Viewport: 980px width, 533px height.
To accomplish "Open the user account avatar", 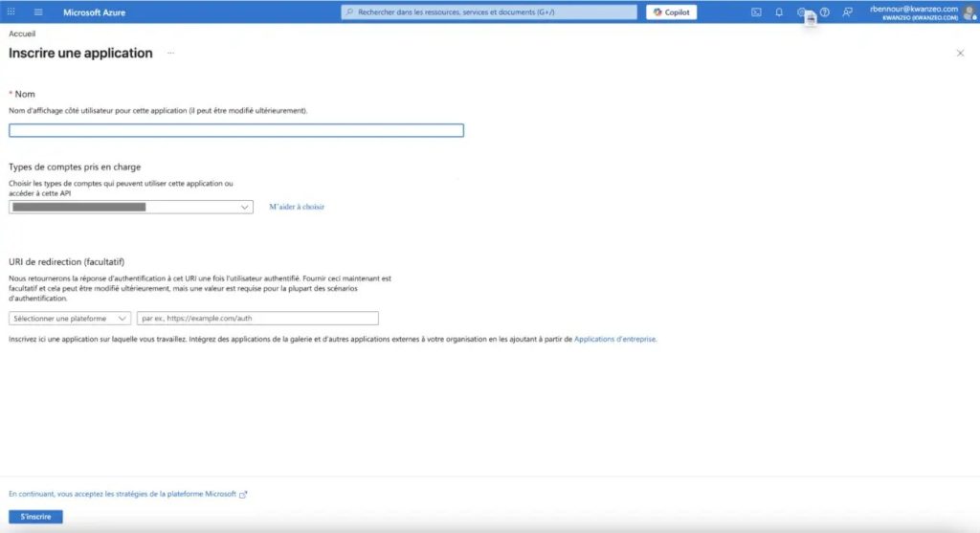I will click(970, 12).
